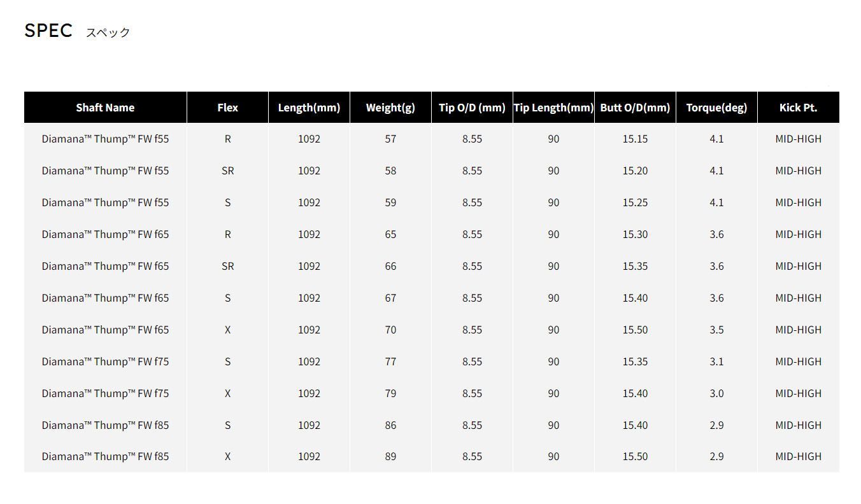Click the Flex cell in the 57 g row
This screenshot has width=861, height=504.
click(x=227, y=139)
